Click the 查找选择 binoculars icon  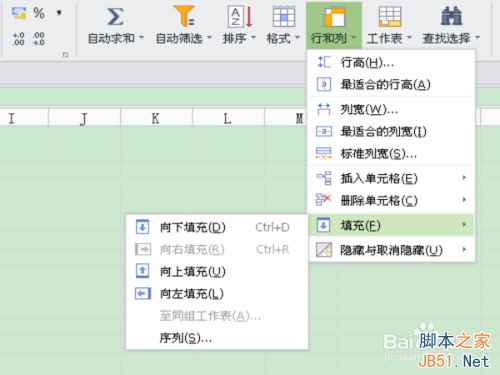pos(451,16)
